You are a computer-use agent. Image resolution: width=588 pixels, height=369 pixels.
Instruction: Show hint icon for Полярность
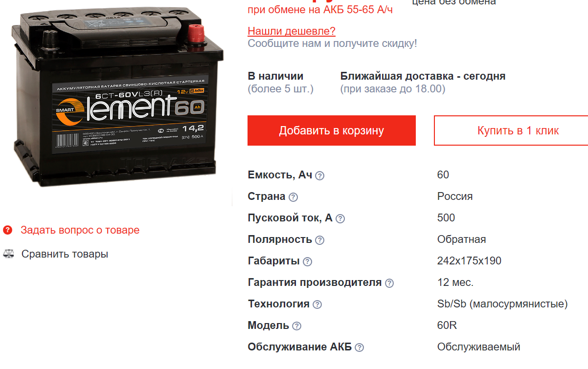tap(319, 240)
